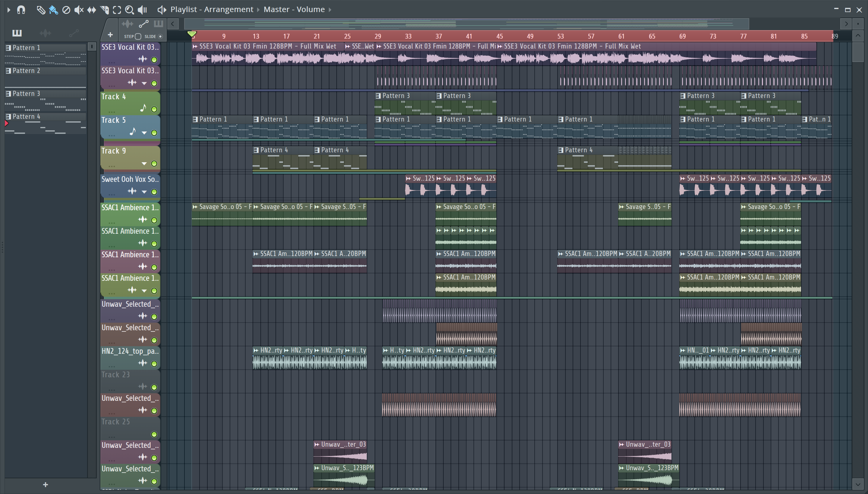Select the Select marquee tool

(x=117, y=10)
